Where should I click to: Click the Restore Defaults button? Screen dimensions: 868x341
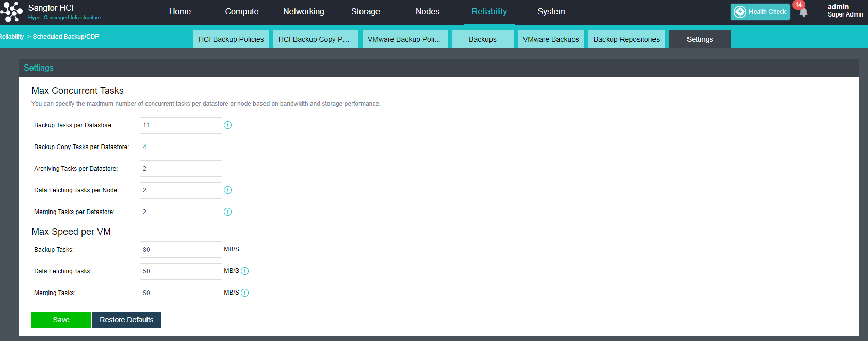click(x=126, y=320)
